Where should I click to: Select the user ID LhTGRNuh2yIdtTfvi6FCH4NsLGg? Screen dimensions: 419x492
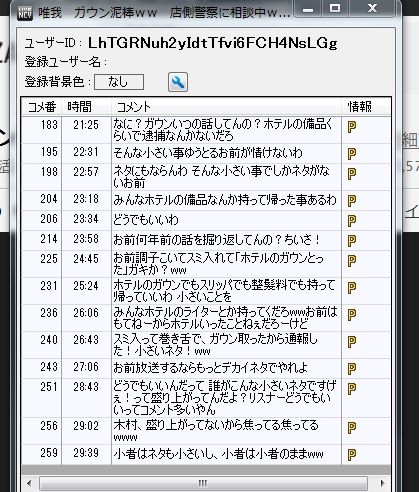213,43
